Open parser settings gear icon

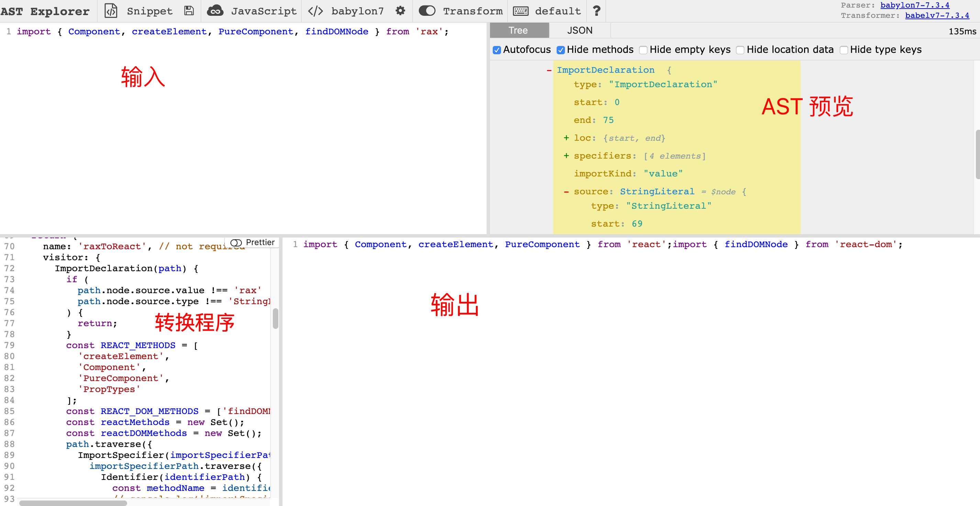click(x=400, y=11)
